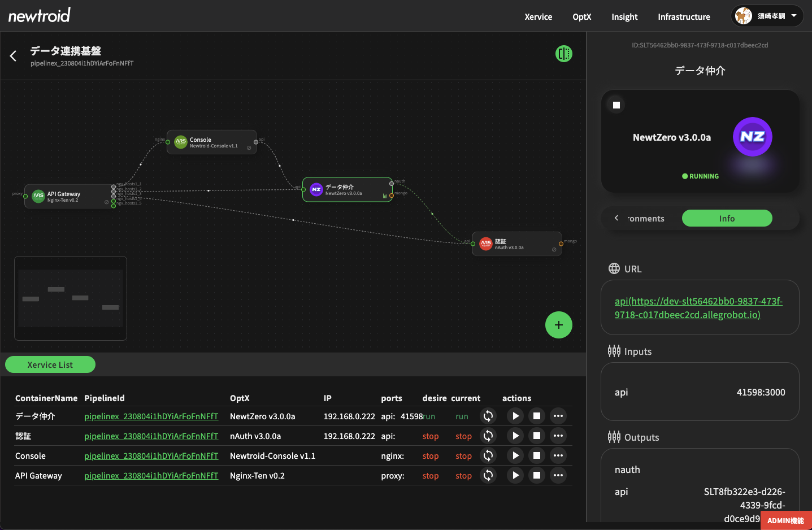Viewport: 812px width, 530px height.
Task: Restart the Console container row
Action: click(488, 455)
